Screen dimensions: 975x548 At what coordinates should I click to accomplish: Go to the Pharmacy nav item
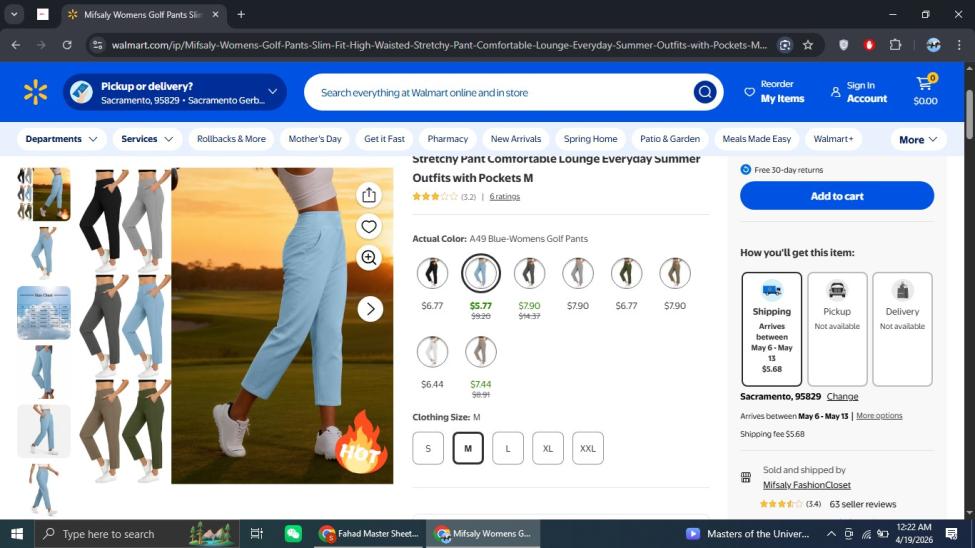pos(447,139)
